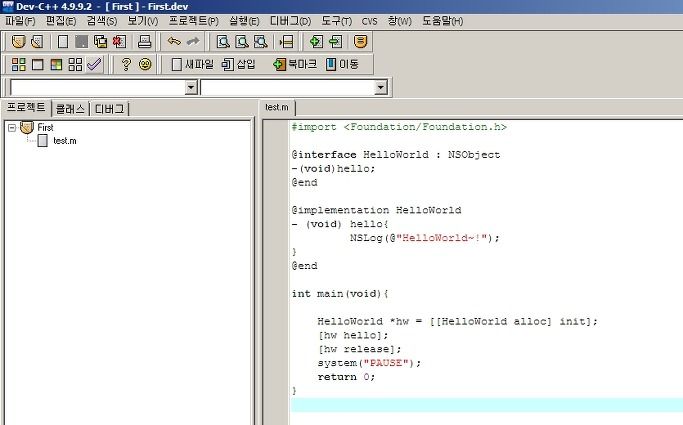Click the compile and run colored icon
The image size is (683, 425).
coord(56,64)
